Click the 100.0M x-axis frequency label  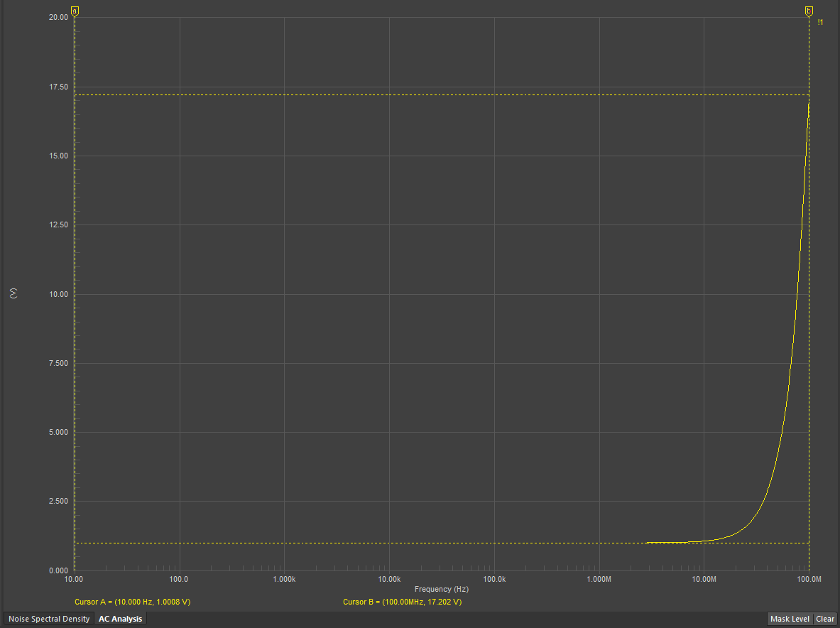pyautogui.click(x=809, y=579)
